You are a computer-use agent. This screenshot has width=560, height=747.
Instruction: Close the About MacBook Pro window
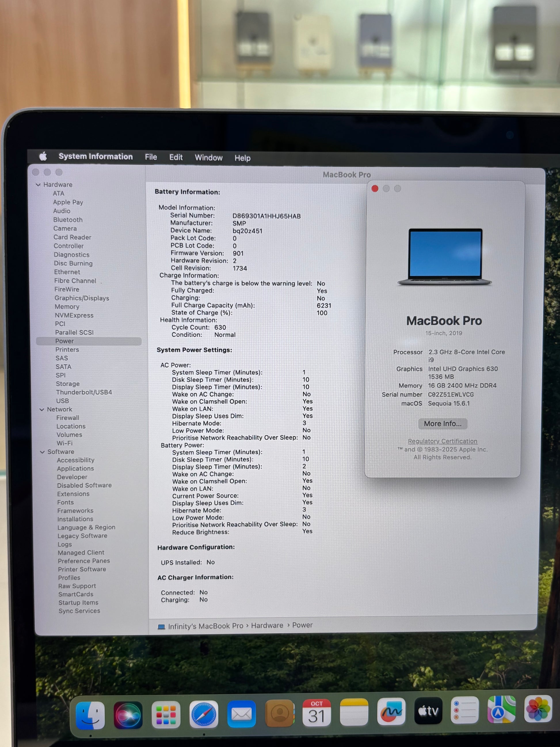click(375, 189)
